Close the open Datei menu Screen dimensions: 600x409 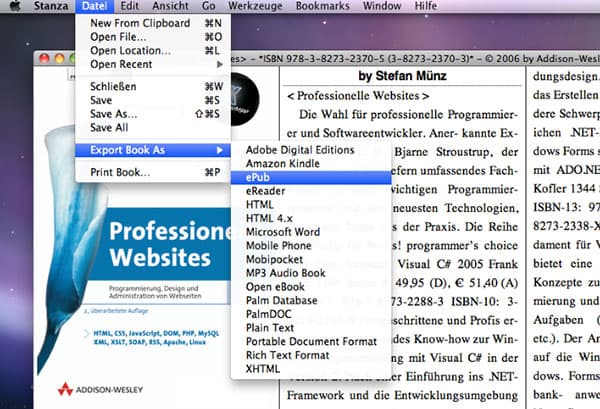(95, 6)
